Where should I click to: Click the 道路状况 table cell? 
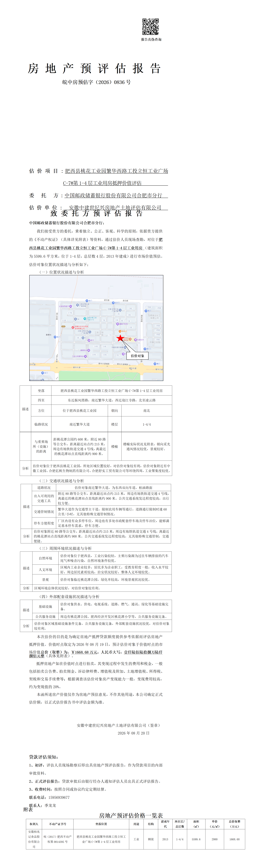44,488
